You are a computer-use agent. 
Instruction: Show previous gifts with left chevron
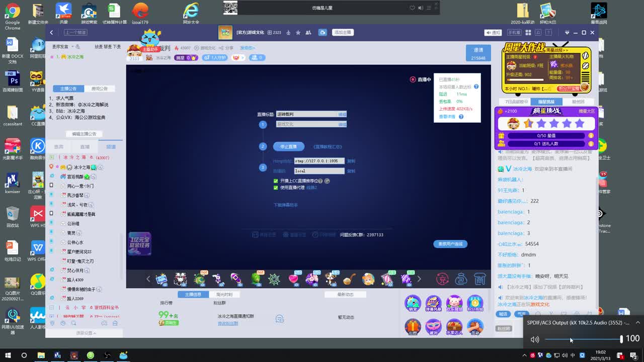[x=148, y=279]
